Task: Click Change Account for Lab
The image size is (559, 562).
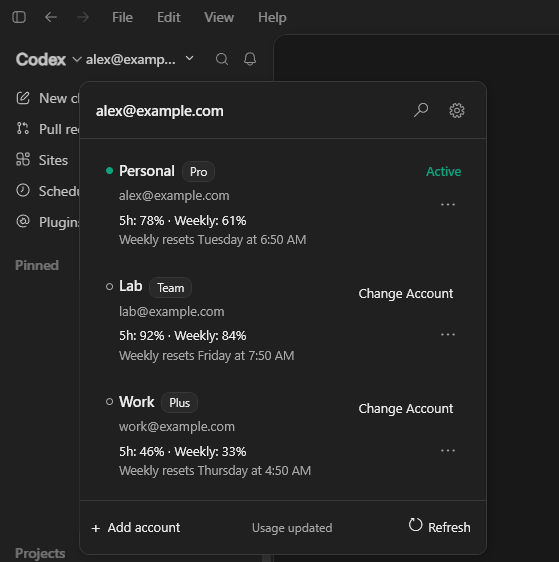Action: pyautogui.click(x=406, y=294)
